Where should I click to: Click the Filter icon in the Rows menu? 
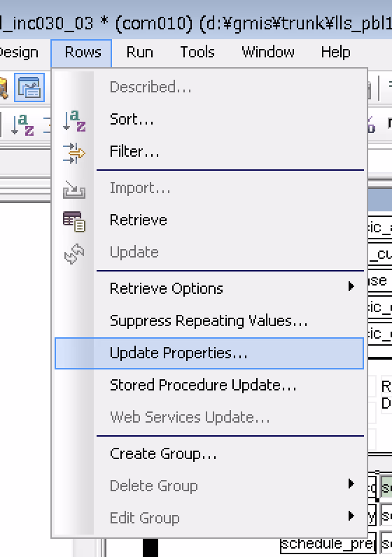(74, 153)
